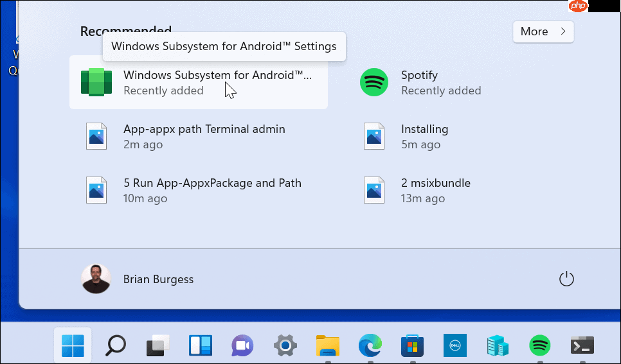Click the "5m ago" timestamp

[x=420, y=145]
